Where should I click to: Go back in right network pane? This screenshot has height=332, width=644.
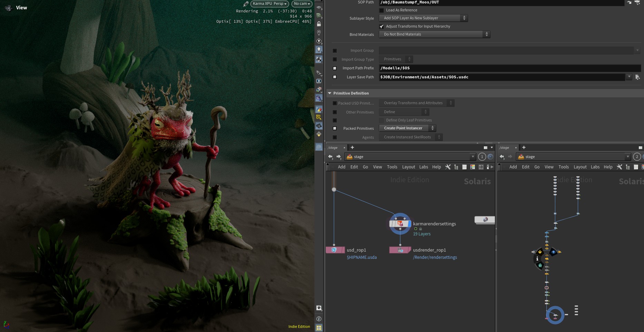(x=502, y=157)
